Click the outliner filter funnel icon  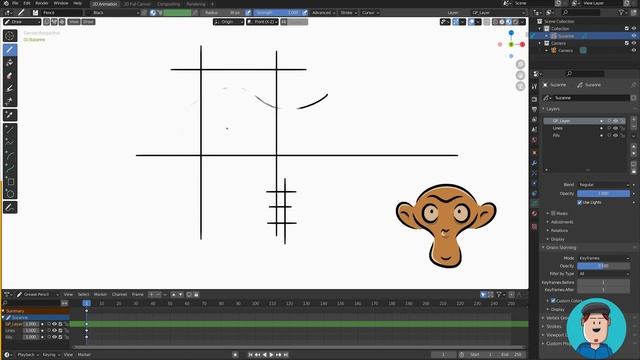click(x=621, y=13)
